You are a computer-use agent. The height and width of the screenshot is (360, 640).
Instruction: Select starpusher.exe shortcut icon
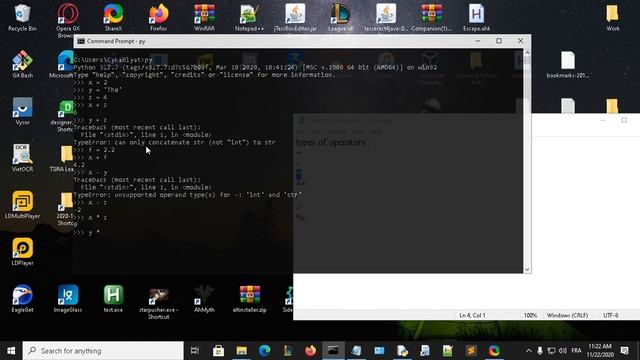tap(158, 302)
